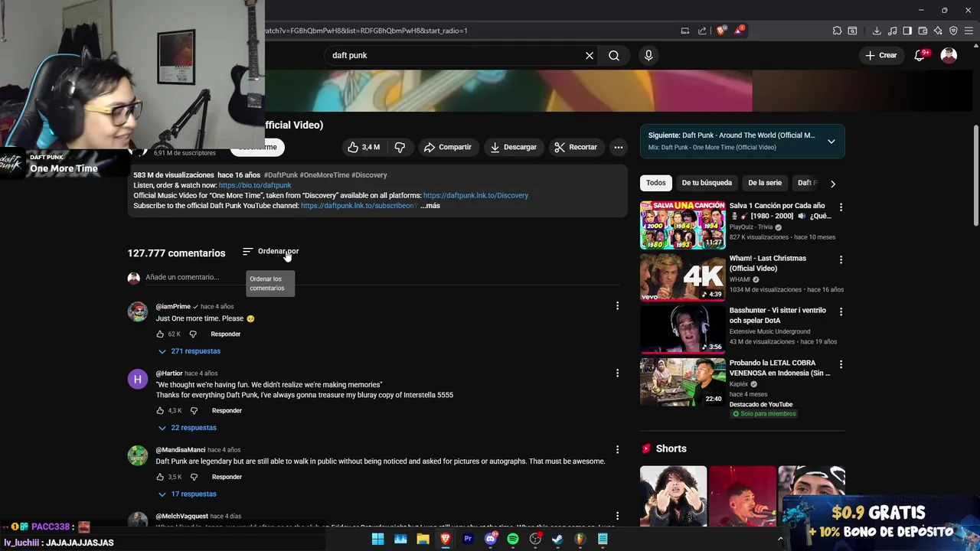Open options for Basshunter video
Screen dimensions: 980x551
coord(841,311)
